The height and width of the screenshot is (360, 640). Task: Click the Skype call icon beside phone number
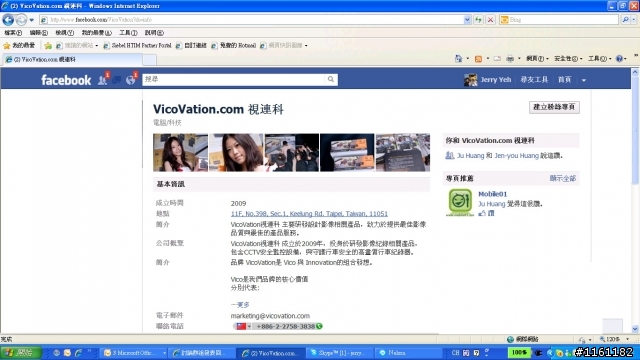319,326
